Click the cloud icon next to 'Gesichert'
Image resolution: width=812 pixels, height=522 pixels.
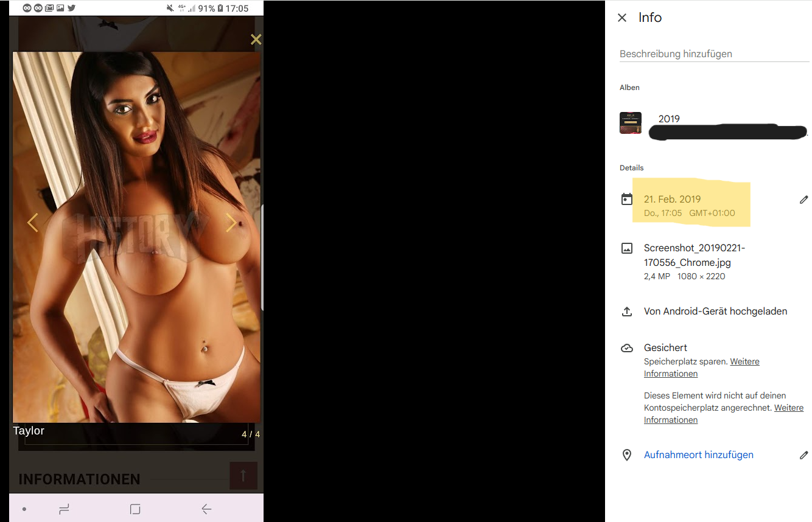(x=626, y=348)
